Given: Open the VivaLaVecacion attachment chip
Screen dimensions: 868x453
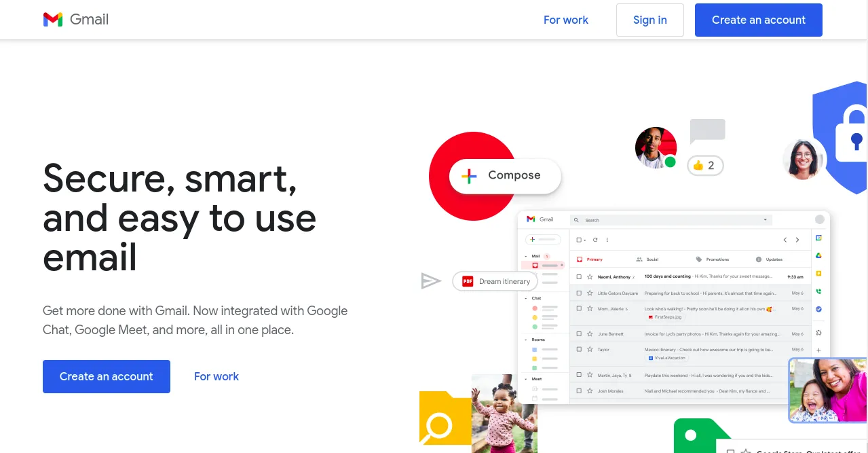Looking at the screenshot, I should (666, 357).
